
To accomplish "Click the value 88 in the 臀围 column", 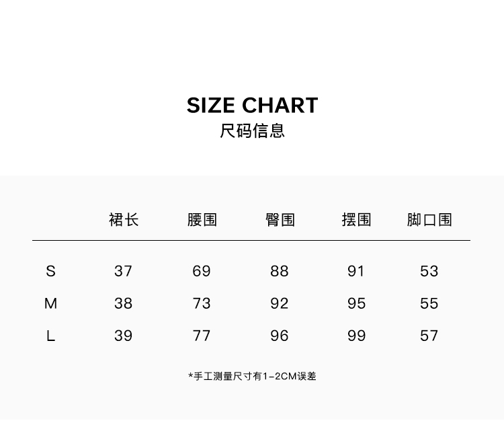I will pyautogui.click(x=280, y=271).
